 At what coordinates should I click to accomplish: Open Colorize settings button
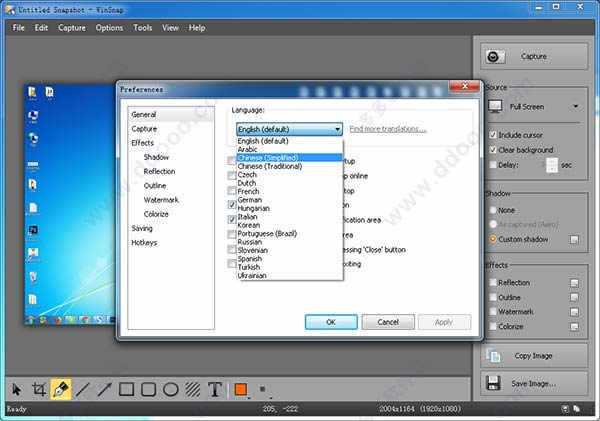[574, 326]
